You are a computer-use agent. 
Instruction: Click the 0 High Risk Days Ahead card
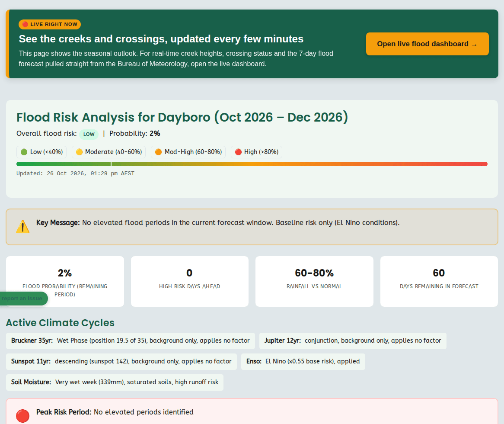point(190,281)
